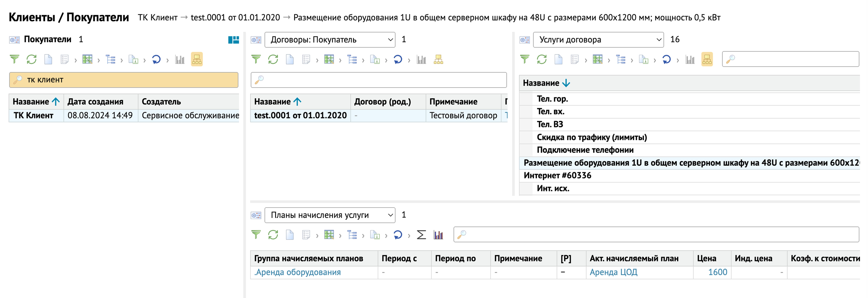Image resolution: width=868 pixels, height=298 pixels.
Task: Click ТК Клиент in the breadcrumb
Action: tap(158, 18)
